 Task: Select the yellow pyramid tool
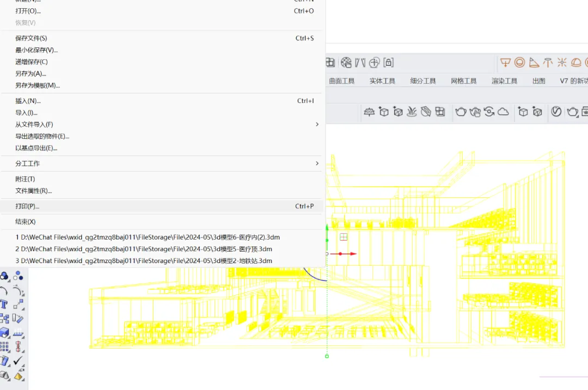click(18, 375)
